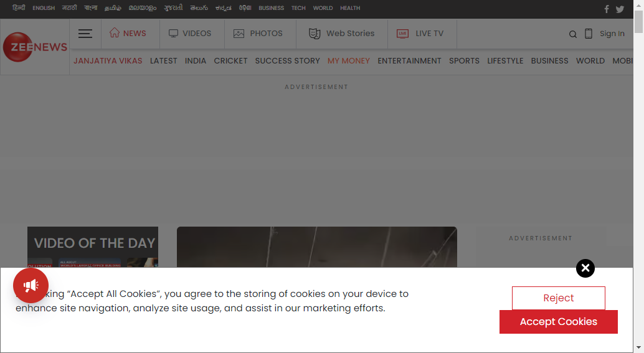Click the Sign In link
Viewport: 644px width, 353px height.
(612, 34)
